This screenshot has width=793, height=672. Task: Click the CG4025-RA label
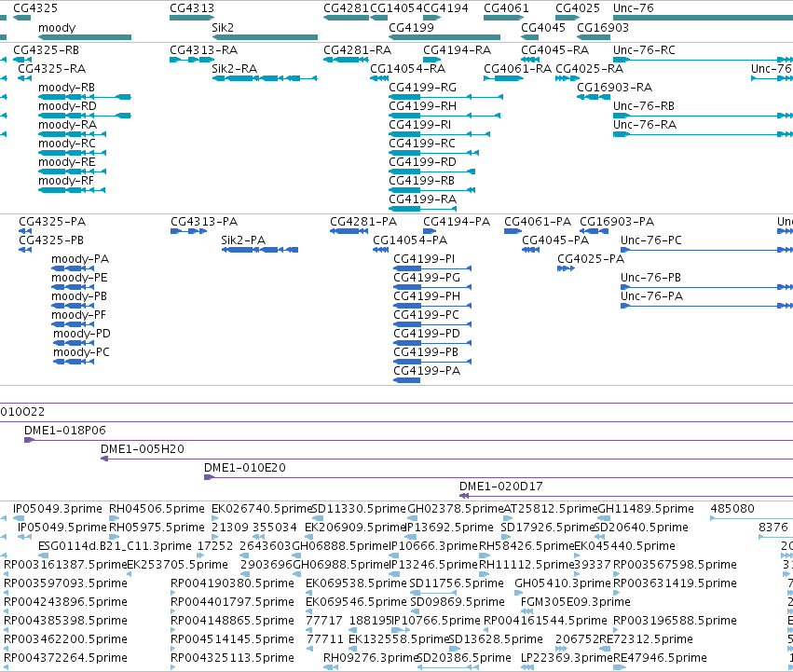click(x=590, y=69)
